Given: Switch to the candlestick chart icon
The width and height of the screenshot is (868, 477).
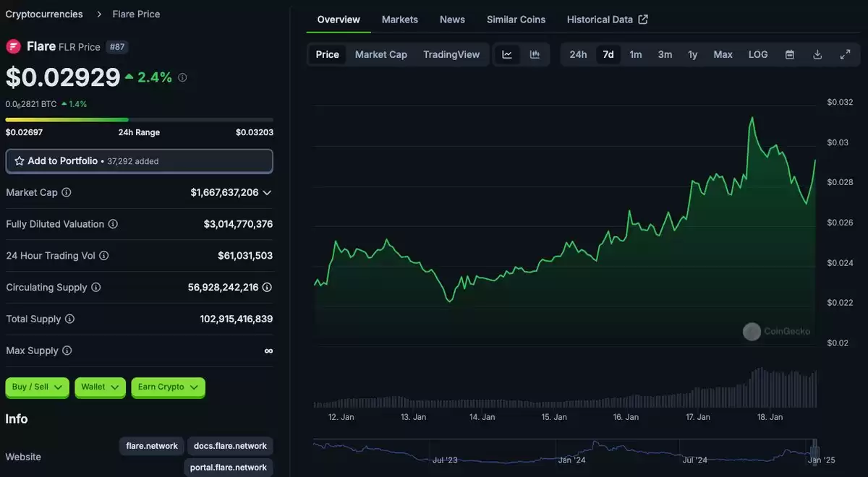Looking at the screenshot, I should coord(535,54).
